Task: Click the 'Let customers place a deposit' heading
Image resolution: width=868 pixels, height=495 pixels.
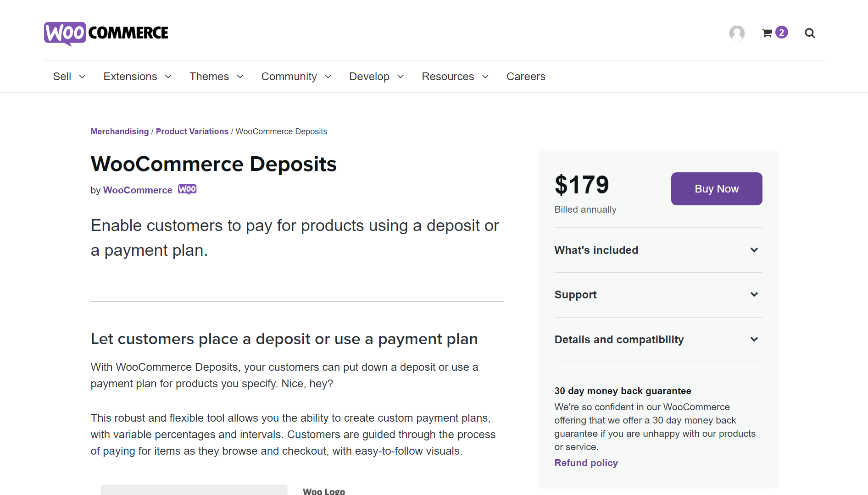Action: (284, 339)
